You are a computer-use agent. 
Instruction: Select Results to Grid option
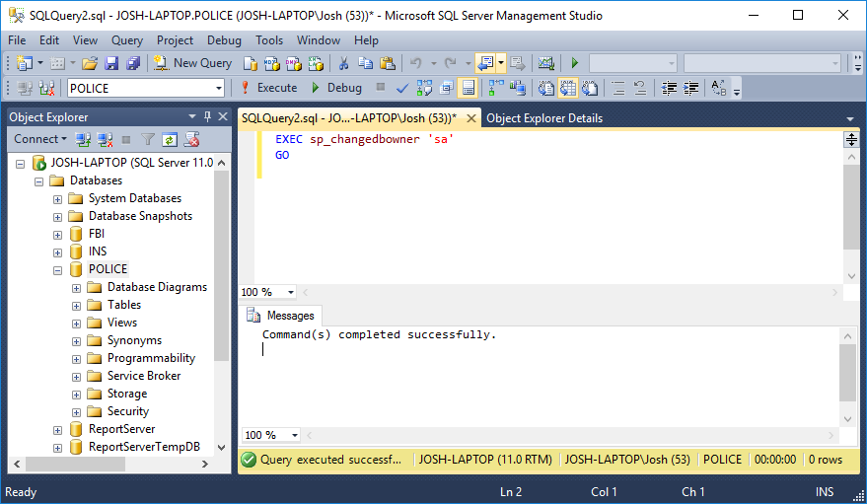click(568, 88)
